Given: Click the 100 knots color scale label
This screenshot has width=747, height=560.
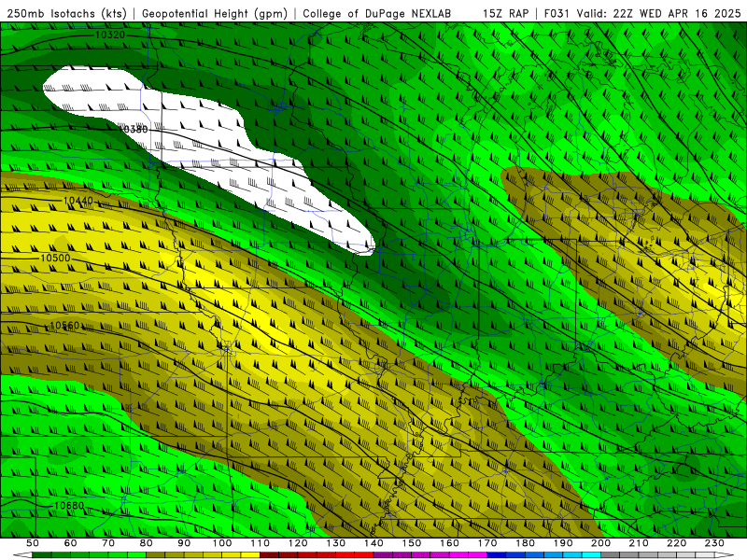Looking at the screenshot, I should click(x=222, y=543).
